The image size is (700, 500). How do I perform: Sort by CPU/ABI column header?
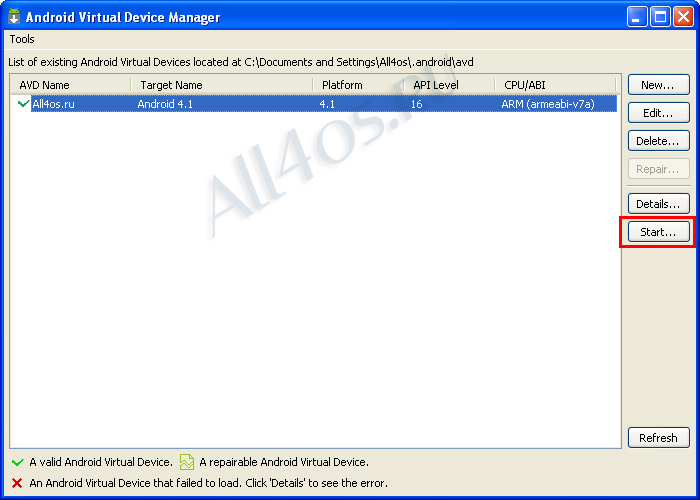pyautogui.click(x=556, y=85)
